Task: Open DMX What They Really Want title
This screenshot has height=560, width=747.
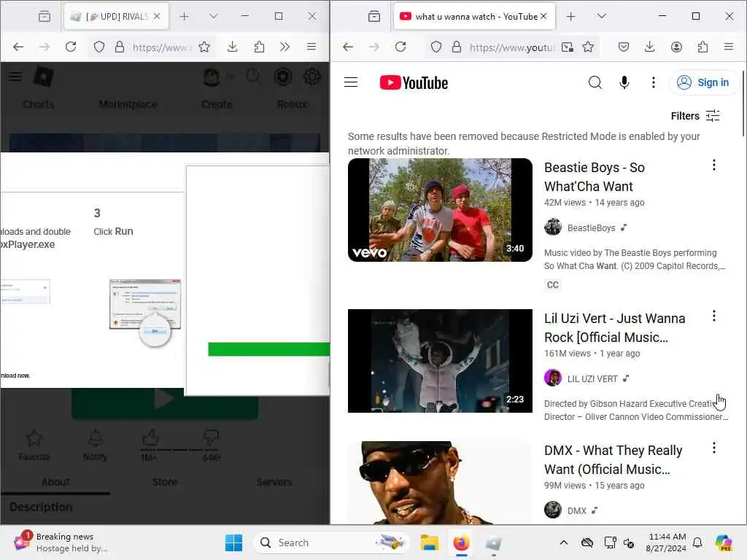Action: point(613,459)
